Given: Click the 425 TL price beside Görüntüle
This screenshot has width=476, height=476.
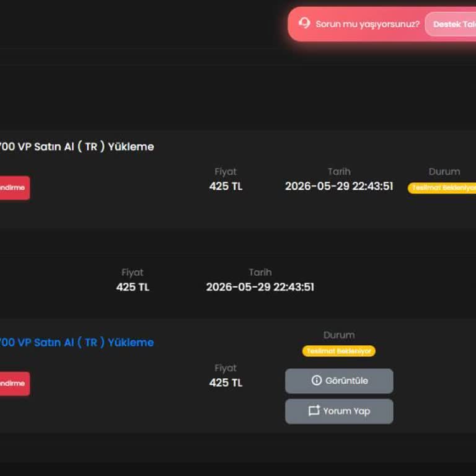Looking at the screenshot, I should pyautogui.click(x=226, y=382).
